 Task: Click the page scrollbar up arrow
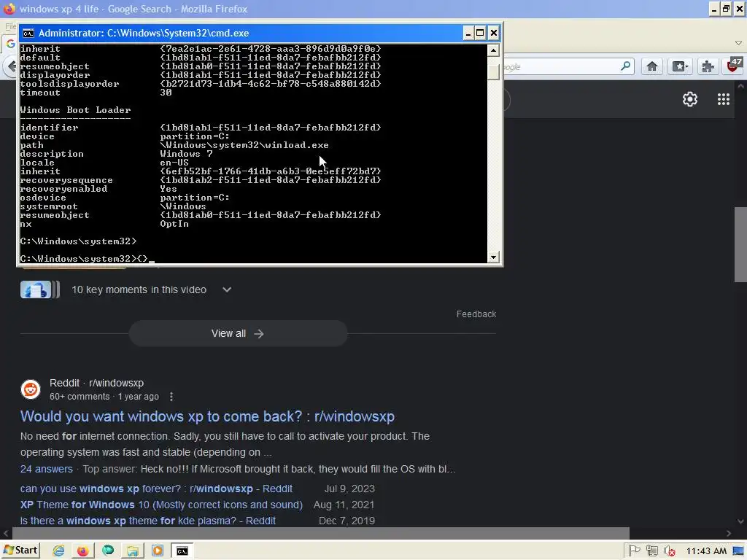(740, 86)
